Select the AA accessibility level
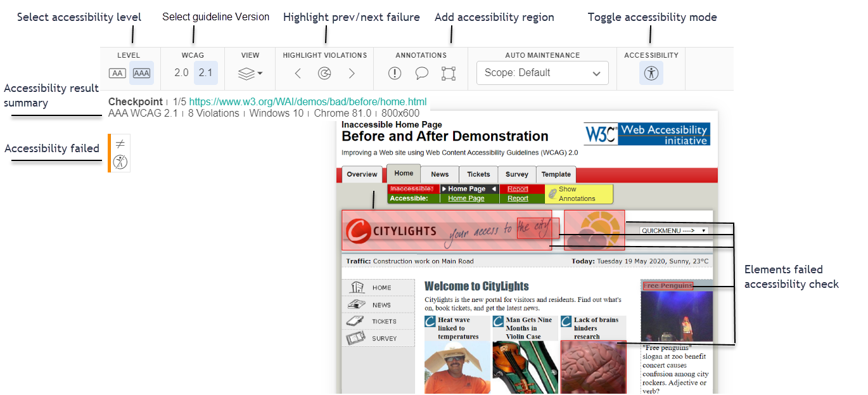Image resolution: width=868 pixels, height=395 pixels. (117, 73)
